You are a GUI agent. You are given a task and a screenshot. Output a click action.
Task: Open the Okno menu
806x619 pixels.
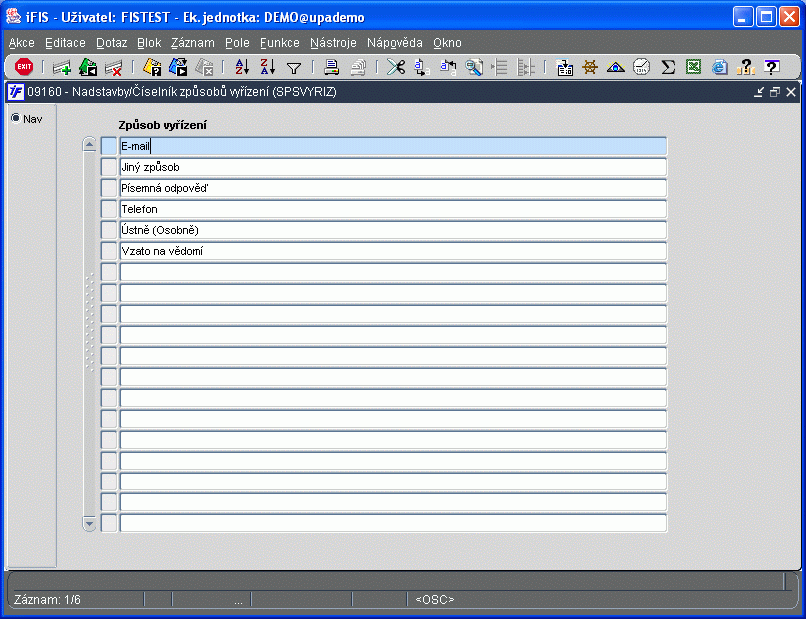(447, 43)
